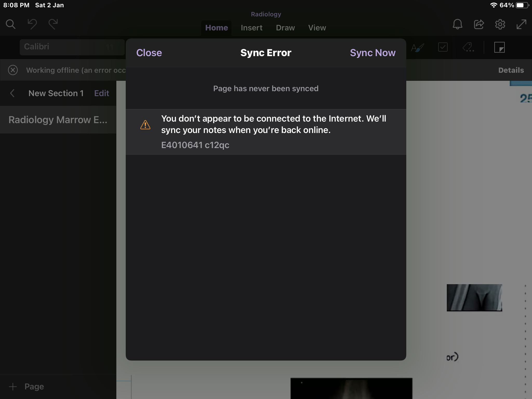Screen dimensions: 532x399
Task: Insert a sticky note icon
Action: (499, 47)
